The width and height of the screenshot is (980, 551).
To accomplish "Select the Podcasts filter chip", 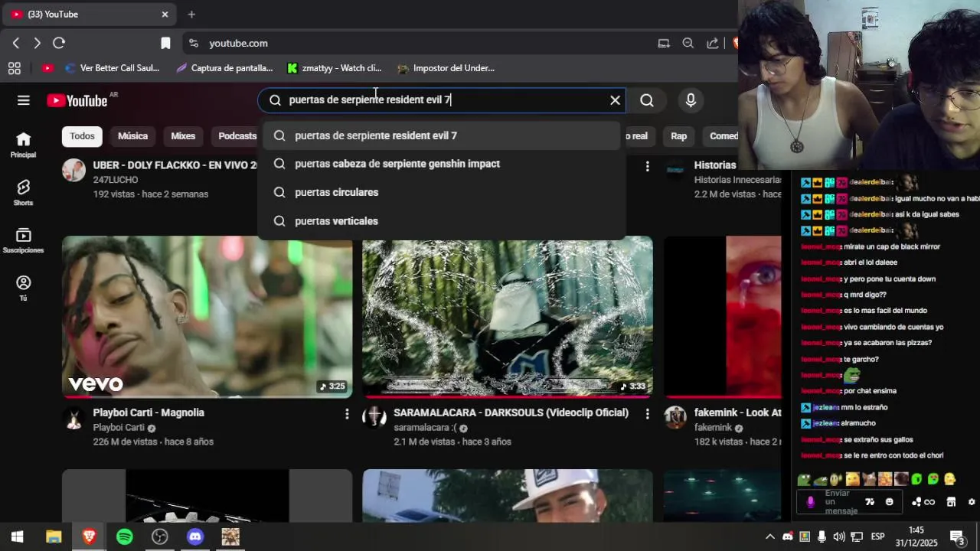I will [x=236, y=136].
